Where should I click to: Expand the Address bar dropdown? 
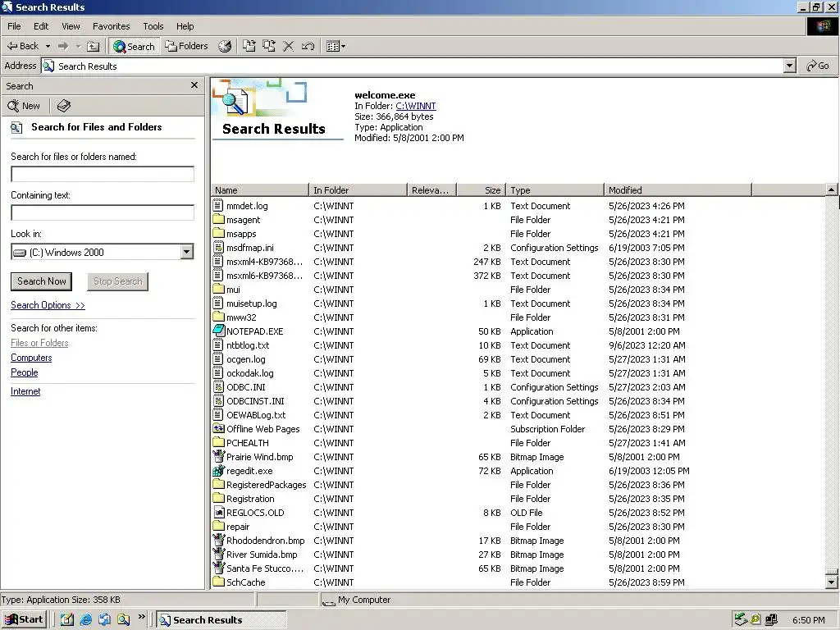click(x=789, y=66)
